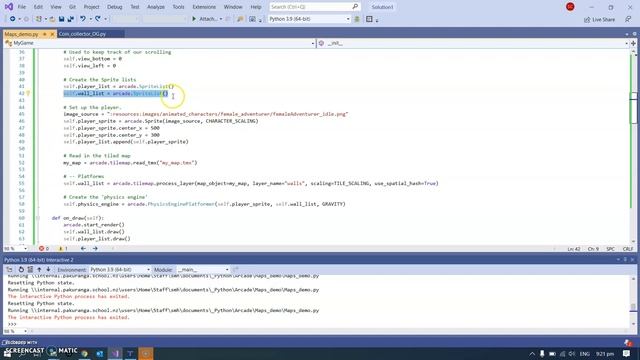Open the File menu
Viewport: 640px width, 360px height.
tap(22, 7)
